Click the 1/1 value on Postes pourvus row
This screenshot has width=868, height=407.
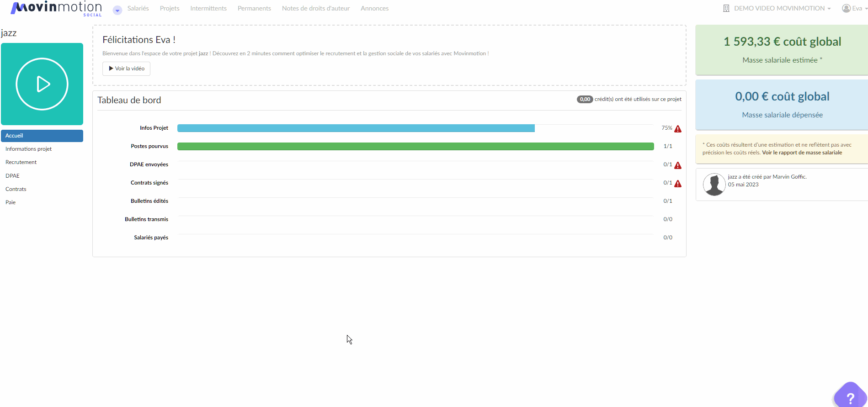pyautogui.click(x=668, y=146)
